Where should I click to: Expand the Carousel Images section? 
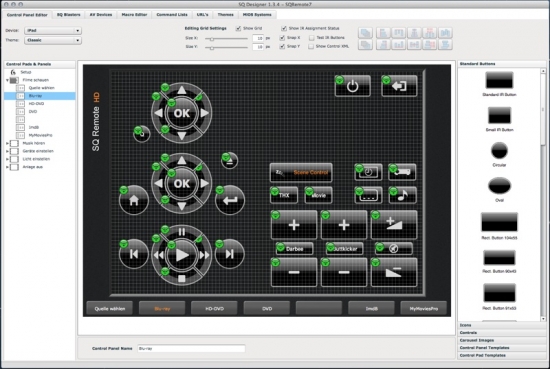(502, 340)
